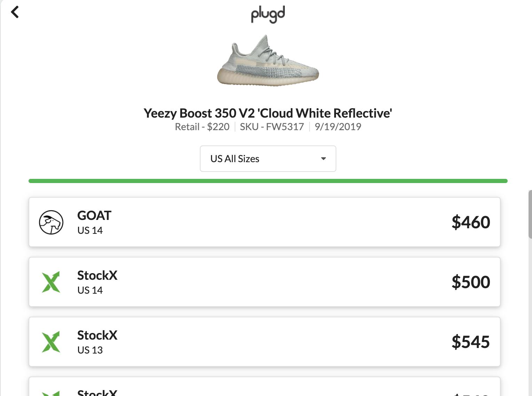The image size is (532, 396).
Task: Go back using the left chevron arrow
Action: click(15, 12)
